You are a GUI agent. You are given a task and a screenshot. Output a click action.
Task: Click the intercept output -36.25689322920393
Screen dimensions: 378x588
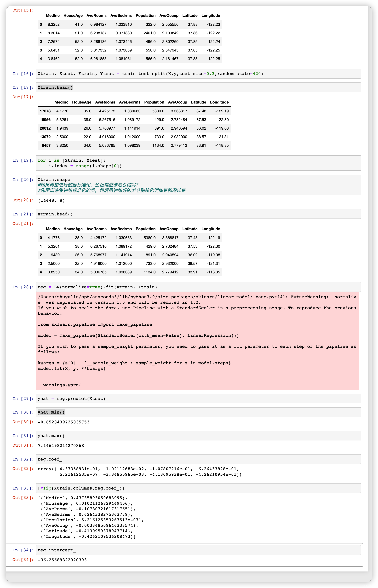click(62, 560)
